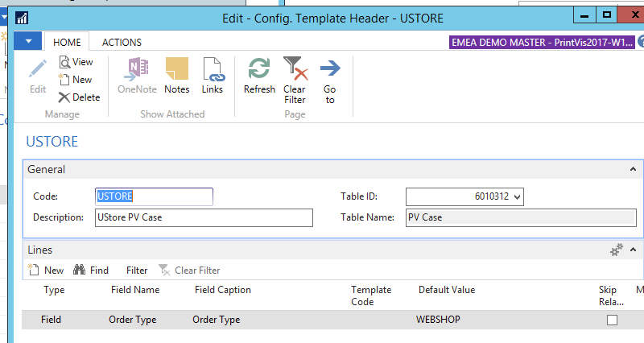
Task: Open Lines settings gear icon
Action: pos(617,250)
